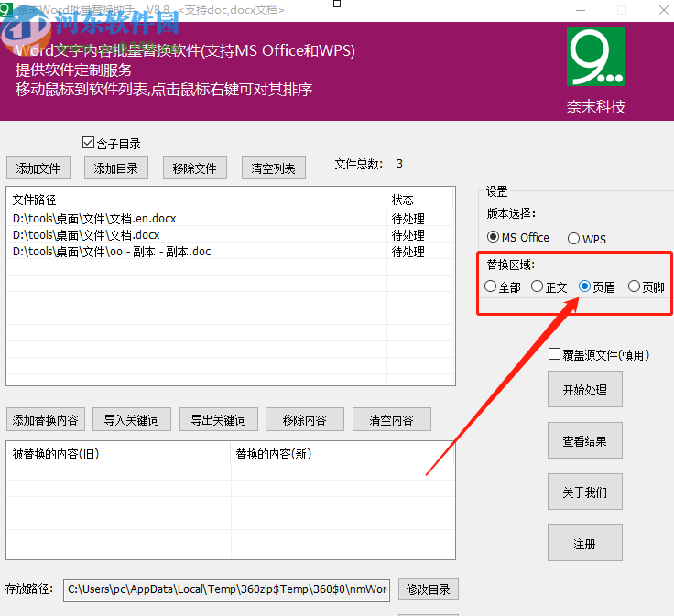
Task: Select the file row D:\tools\桌面\文件\文档.docx
Action: (231, 235)
